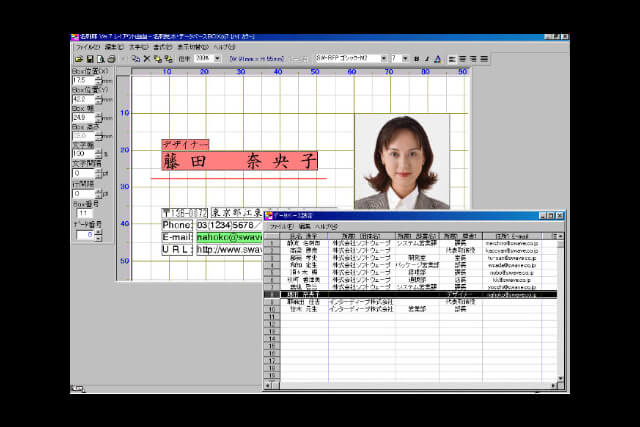Click the Box位置(Y) value field
The height and width of the screenshot is (427, 640).
pos(83,99)
